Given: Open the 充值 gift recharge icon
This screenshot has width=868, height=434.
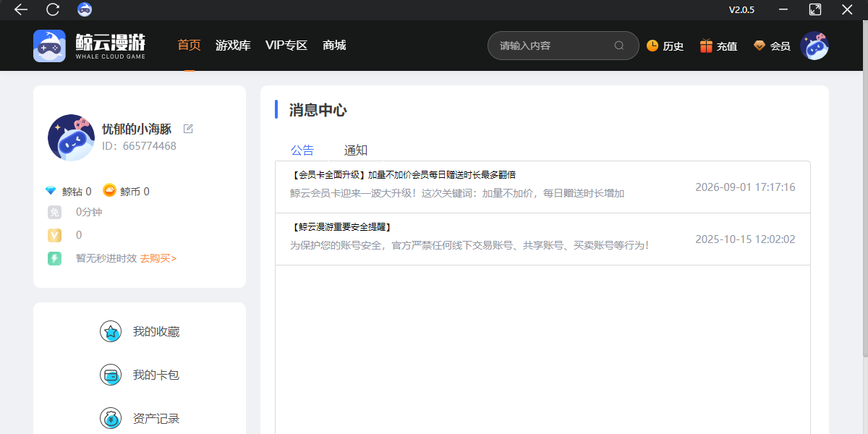Looking at the screenshot, I should click(706, 46).
